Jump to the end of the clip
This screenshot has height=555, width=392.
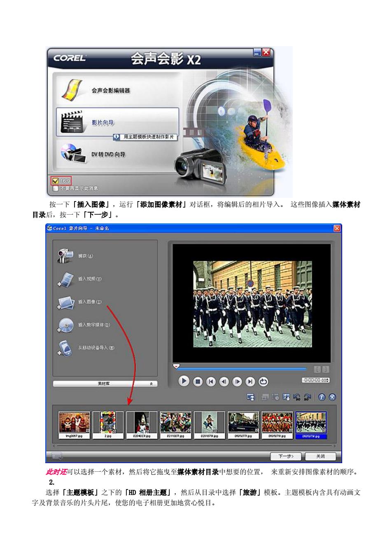click(x=250, y=382)
